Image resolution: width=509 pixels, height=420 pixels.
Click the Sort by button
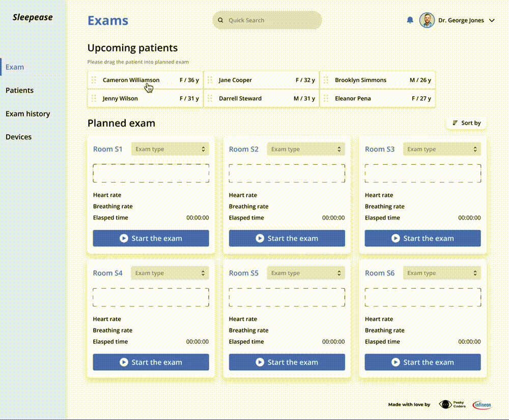pos(466,123)
